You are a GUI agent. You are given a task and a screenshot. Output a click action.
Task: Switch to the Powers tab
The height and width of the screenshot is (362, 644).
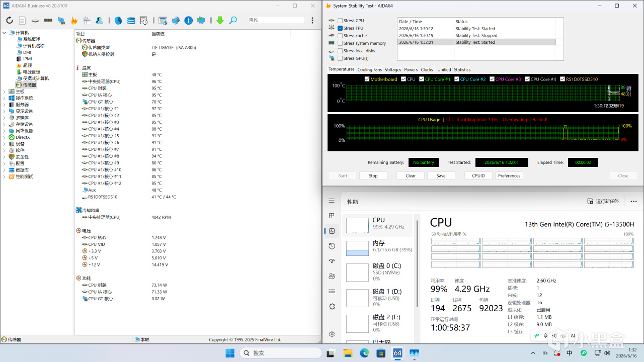tap(411, 70)
